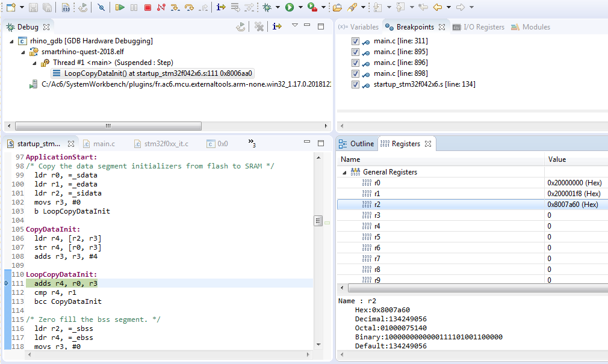The width and height of the screenshot is (608, 364).
Task: Collapse the General Registers tree group
Action: click(x=344, y=172)
